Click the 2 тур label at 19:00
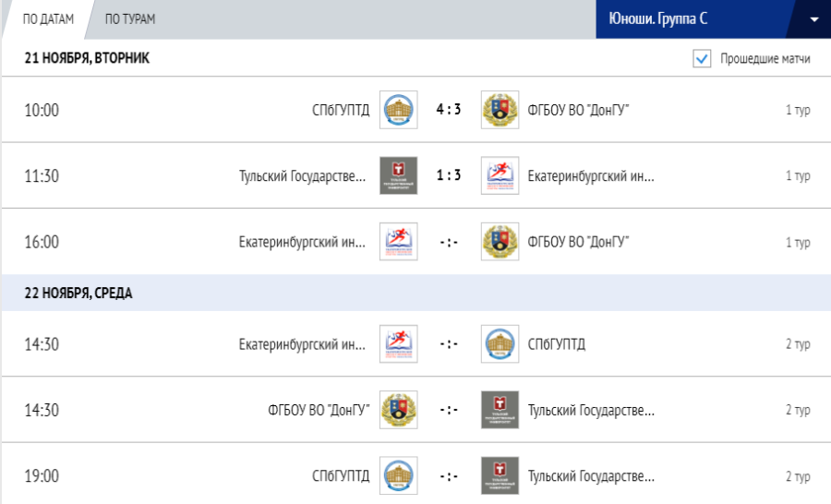Image resolution: width=831 pixels, height=504 pixels. (798, 476)
